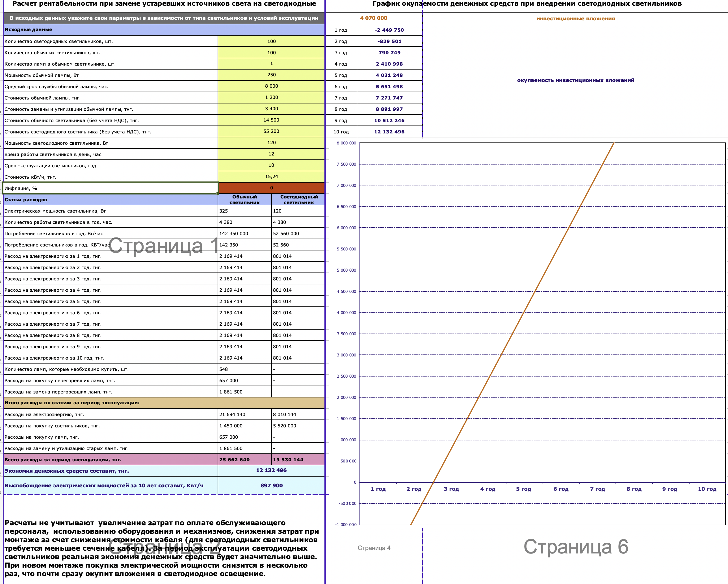The height and width of the screenshot is (584, 728).
Task: Click the freed power value 897 900
Action: [271, 486]
